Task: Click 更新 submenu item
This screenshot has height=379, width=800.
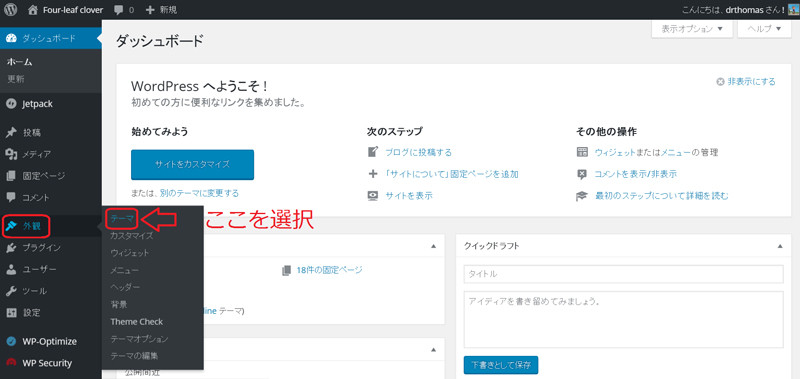Action: click(x=15, y=79)
